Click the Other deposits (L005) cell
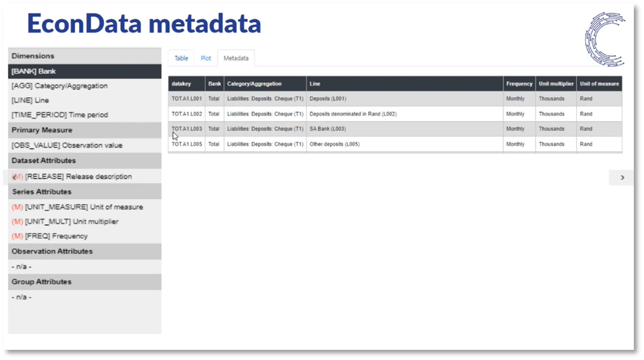644x360 pixels. (405, 144)
